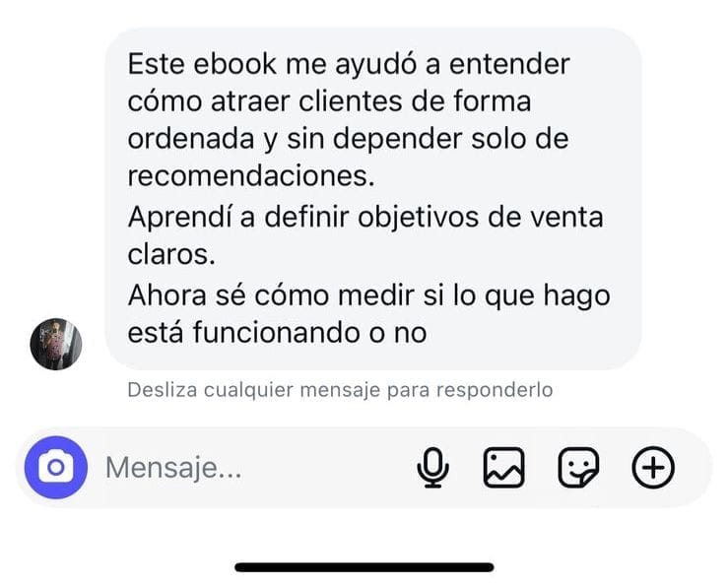The width and height of the screenshot is (728, 587).
Task: Open the sticker picker icon
Action: point(578,467)
